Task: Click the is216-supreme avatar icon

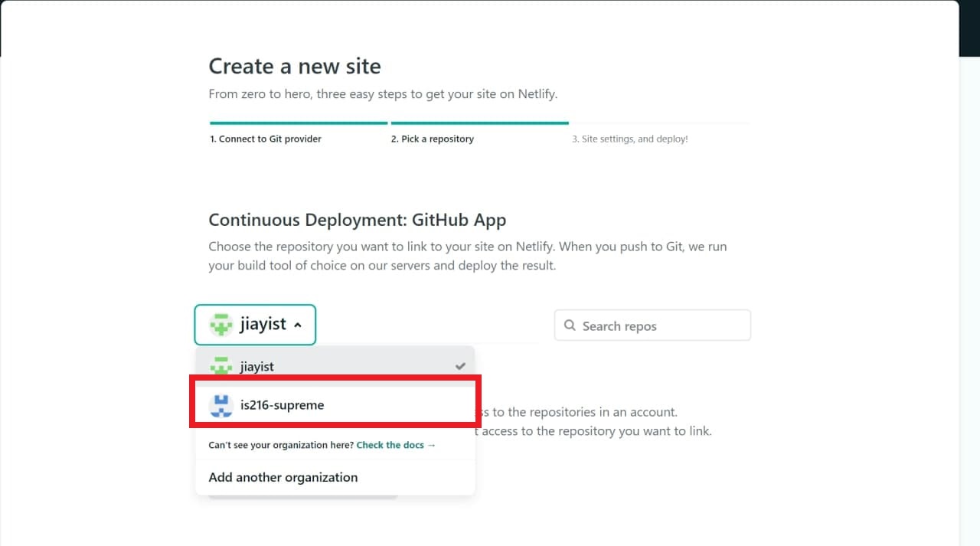Action: click(221, 405)
